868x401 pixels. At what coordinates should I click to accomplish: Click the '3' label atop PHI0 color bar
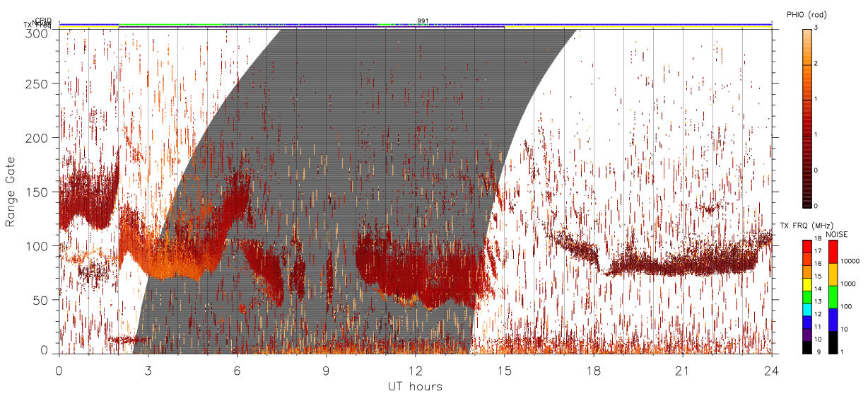click(816, 28)
